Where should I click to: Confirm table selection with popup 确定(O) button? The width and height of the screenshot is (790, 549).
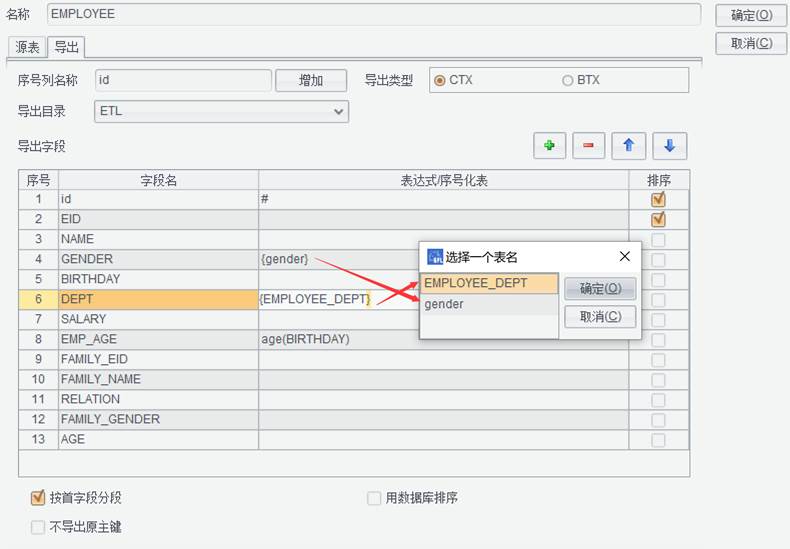pos(600,289)
